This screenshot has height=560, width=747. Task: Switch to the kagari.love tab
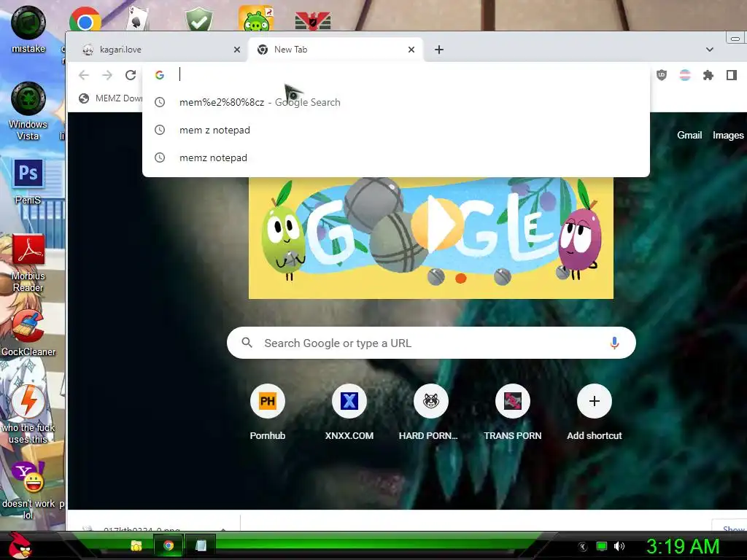point(158,50)
